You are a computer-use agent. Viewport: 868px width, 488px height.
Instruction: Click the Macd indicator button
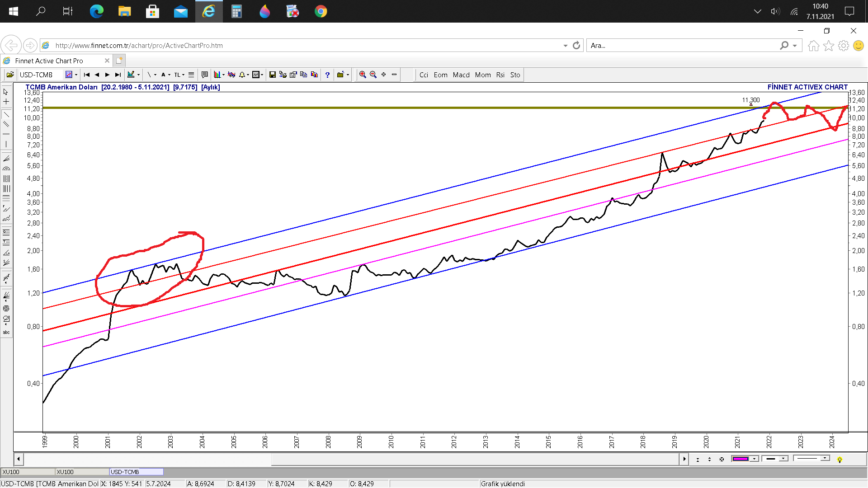tap(461, 75)
